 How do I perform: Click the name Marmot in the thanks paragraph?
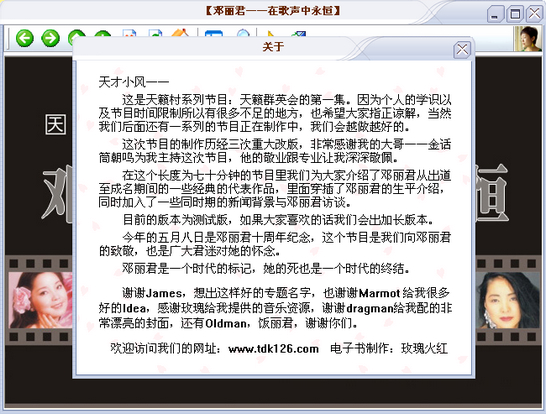379,293
